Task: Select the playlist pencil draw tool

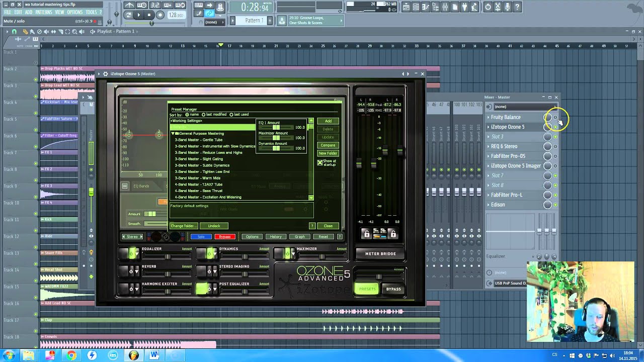Action: click(25, 31)
